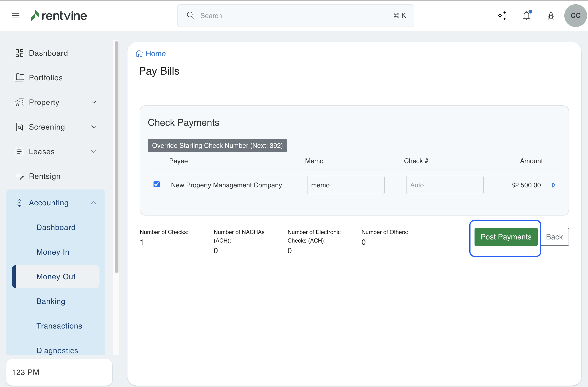Expand the Screening sidebar section
The width and height of the screenshot is (588, 387).
click(94, 127)
